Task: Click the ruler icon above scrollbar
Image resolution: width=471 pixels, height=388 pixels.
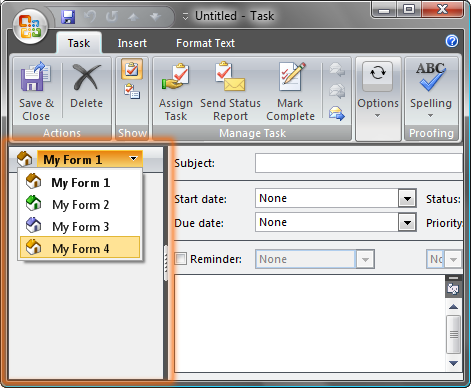Action: 453,289
